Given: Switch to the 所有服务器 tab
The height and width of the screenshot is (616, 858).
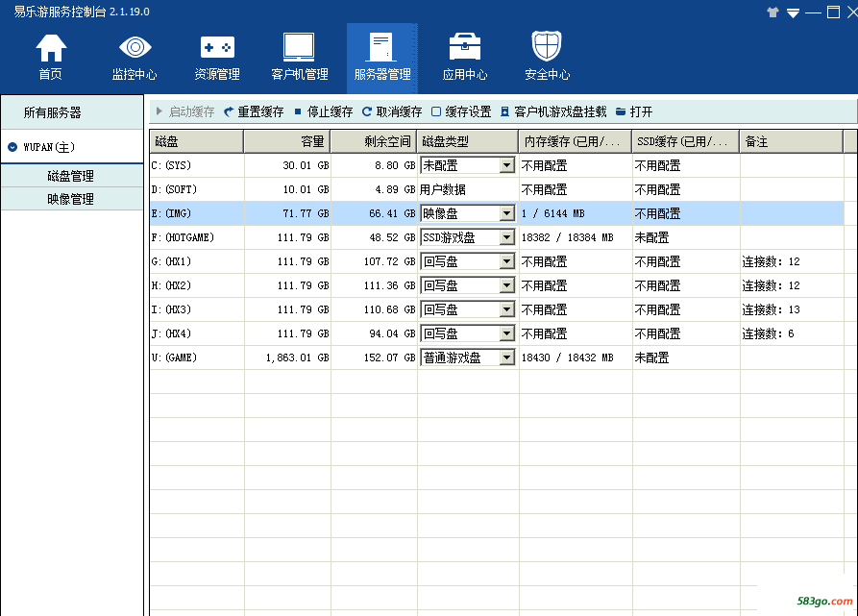Looking at the screenshot, I should pyautogui.click(x=53, y=112).
